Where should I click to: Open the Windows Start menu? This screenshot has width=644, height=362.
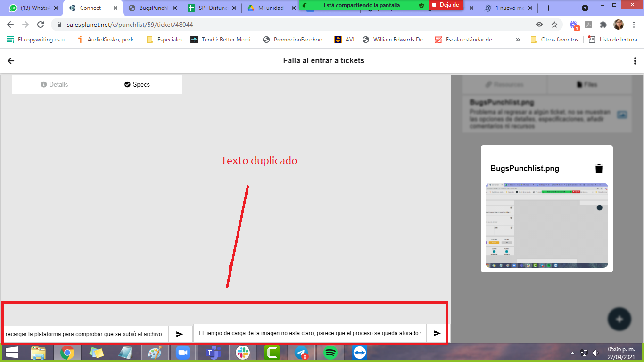pos(11,353)
